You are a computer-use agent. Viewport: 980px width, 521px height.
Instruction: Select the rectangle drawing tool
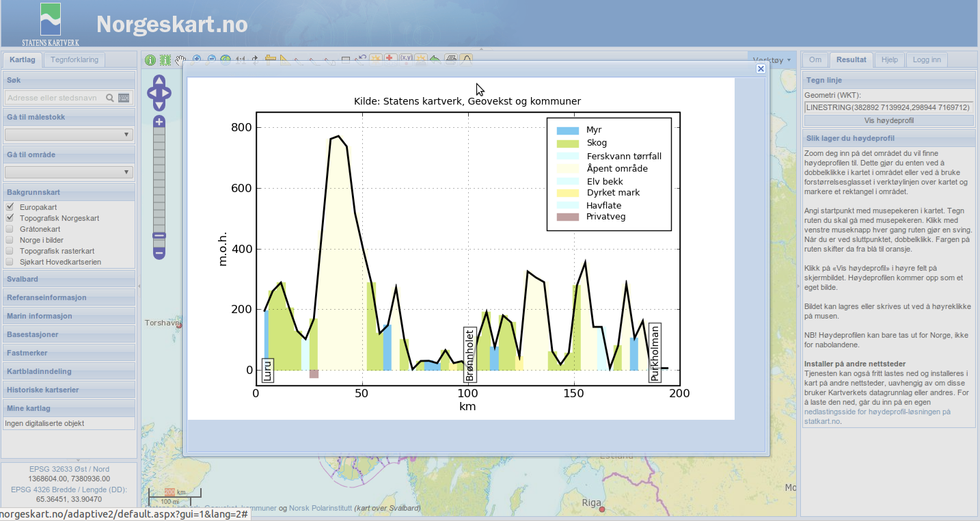pyautogui.click(x=346, y=59)
